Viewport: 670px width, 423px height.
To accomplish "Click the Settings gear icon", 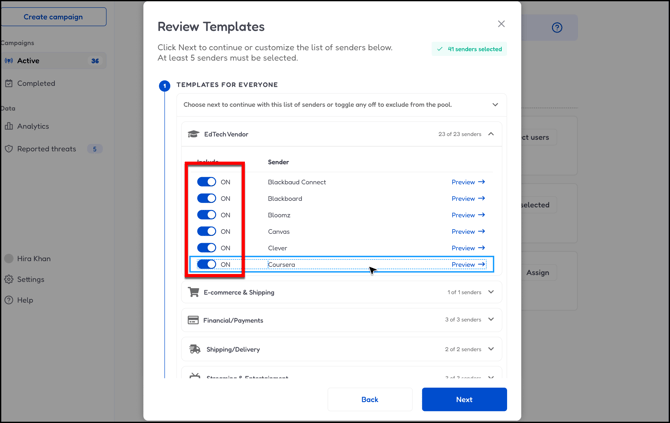I will click(9, 279).
